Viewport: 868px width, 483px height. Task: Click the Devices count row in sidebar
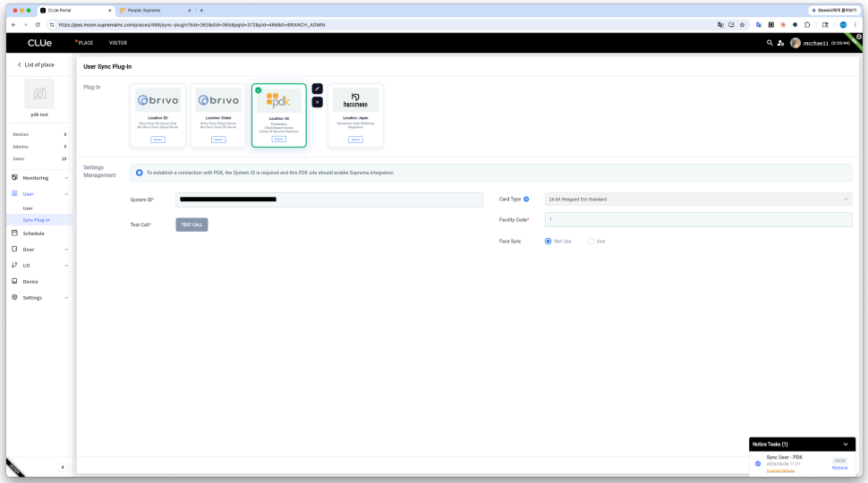(39, 134)
